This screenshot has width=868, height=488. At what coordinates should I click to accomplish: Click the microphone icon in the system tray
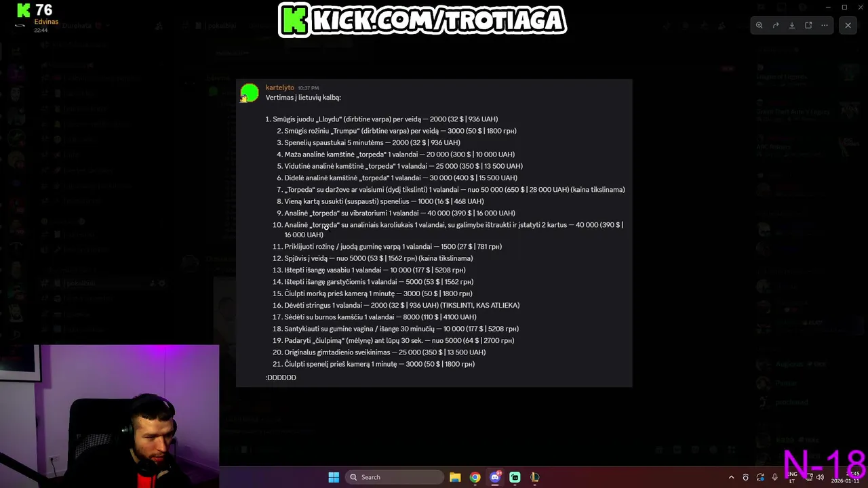tap(774, 477)
